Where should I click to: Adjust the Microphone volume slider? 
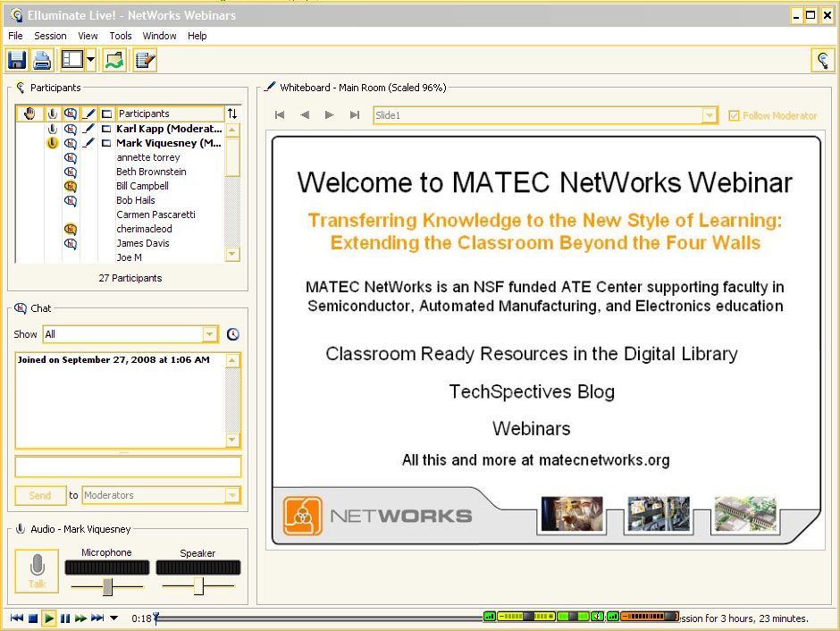107,586
